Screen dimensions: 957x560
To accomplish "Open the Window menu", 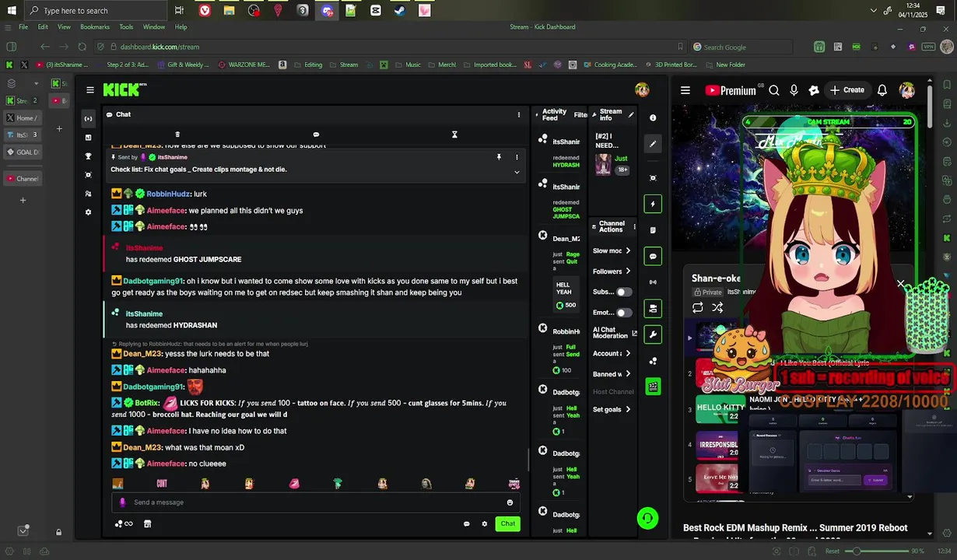I will (153, 27).
